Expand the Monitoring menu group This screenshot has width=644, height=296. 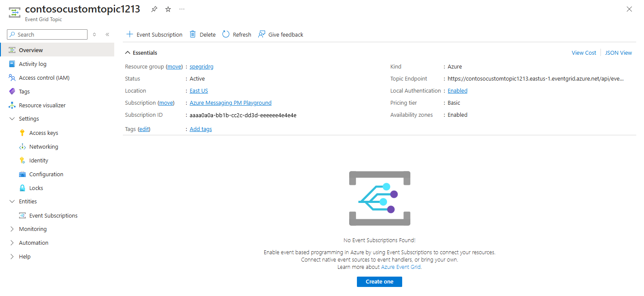tap(12, 229)
